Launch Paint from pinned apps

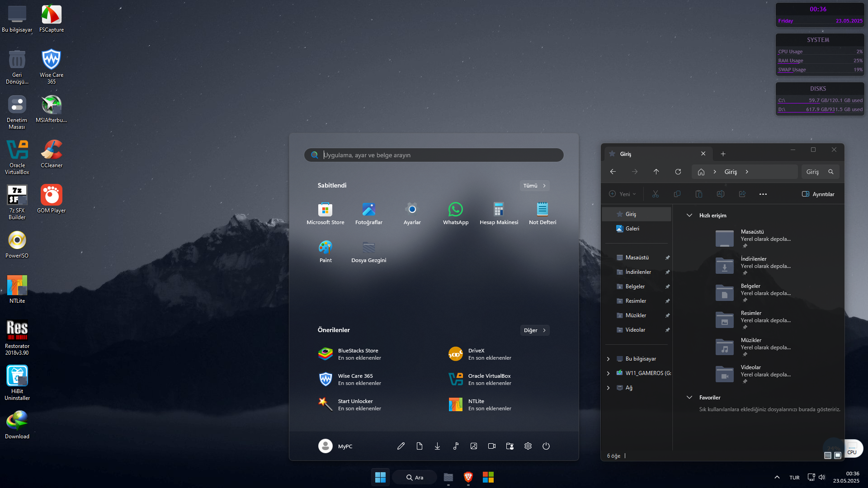pyautogui.click(x=325, y=252)
